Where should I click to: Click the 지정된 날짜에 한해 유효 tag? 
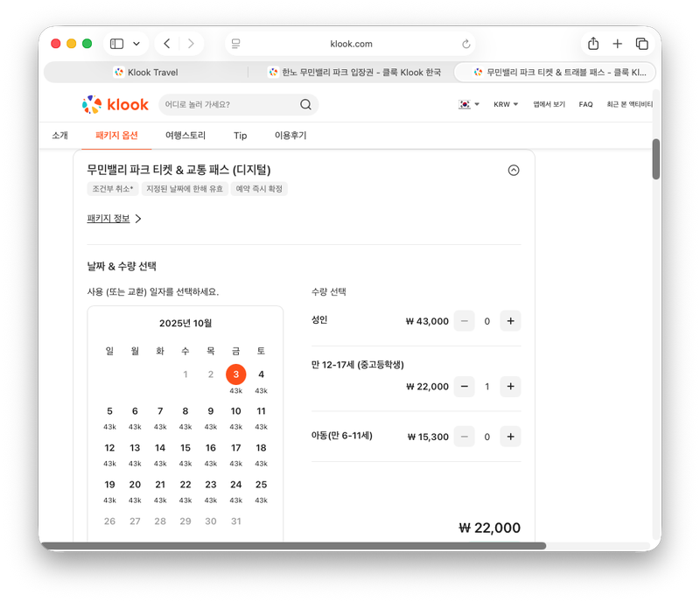click(x=185, y=189)
